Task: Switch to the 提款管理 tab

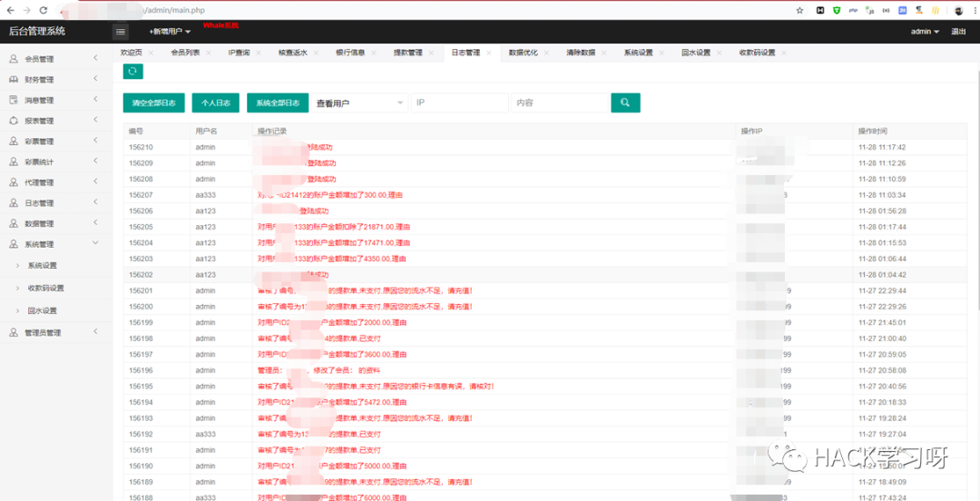Action: point(407,54)
